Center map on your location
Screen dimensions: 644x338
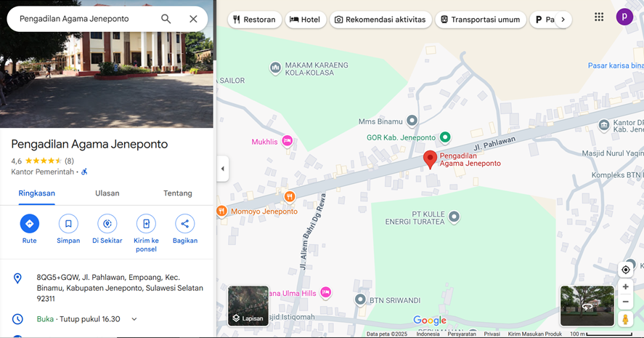pyautogui.click(x=626, y=270)
